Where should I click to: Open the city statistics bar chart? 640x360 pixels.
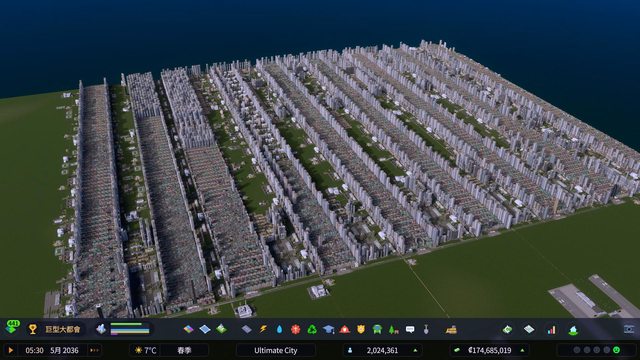551,329
